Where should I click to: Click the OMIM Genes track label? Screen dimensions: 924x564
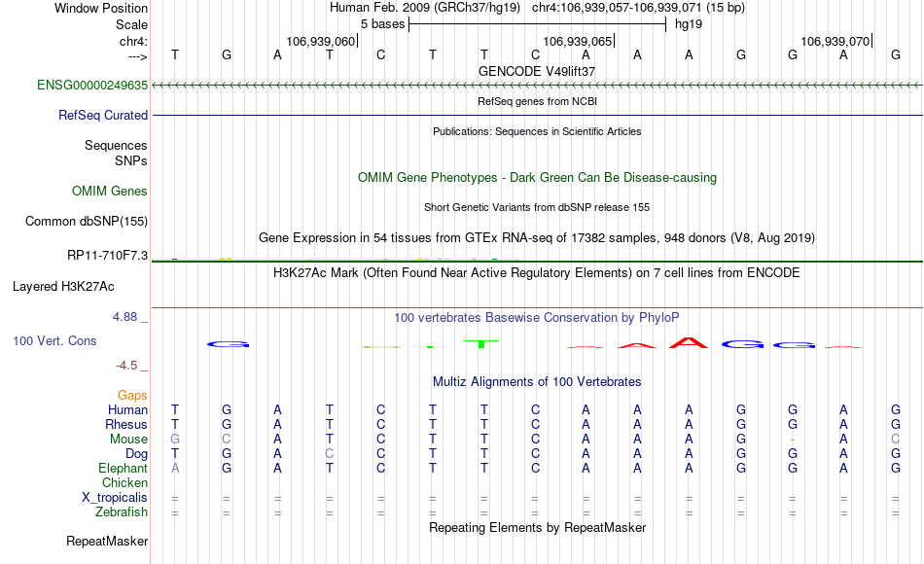point(109,191)
